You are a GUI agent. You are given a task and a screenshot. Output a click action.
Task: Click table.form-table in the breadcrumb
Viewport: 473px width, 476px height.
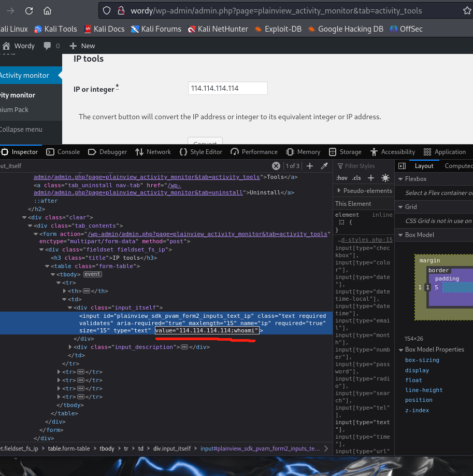coord(69,449)
